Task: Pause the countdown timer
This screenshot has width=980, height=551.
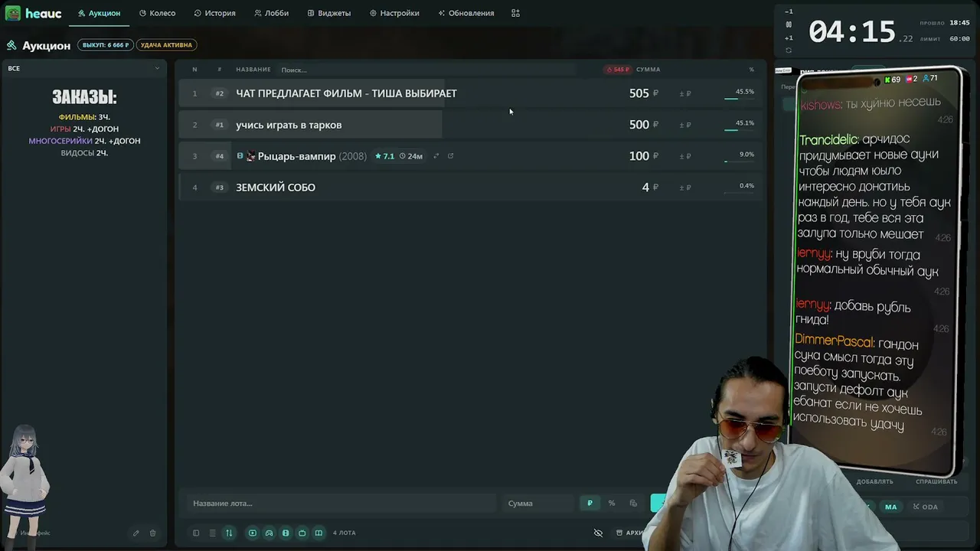Action: tap(789, 24)
